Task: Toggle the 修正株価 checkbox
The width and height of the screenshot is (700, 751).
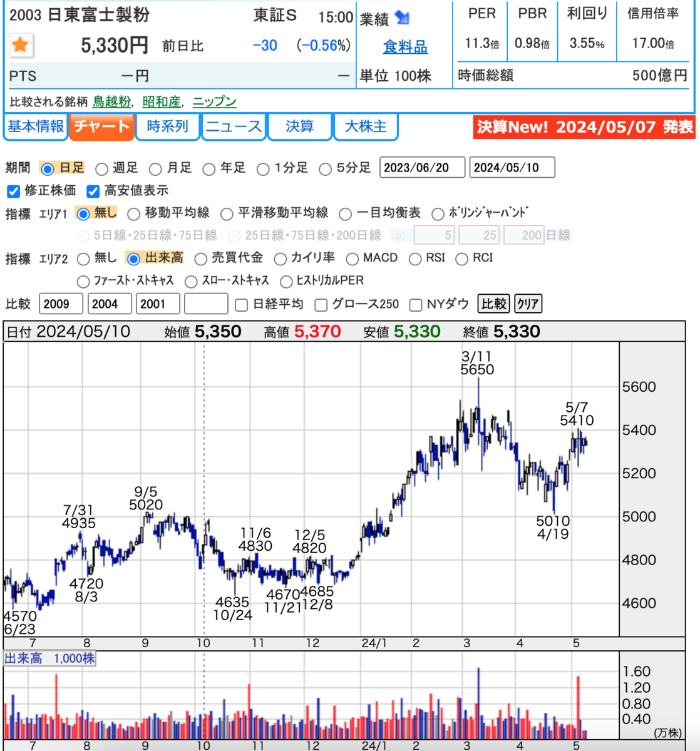Action: tap(13, 191)
